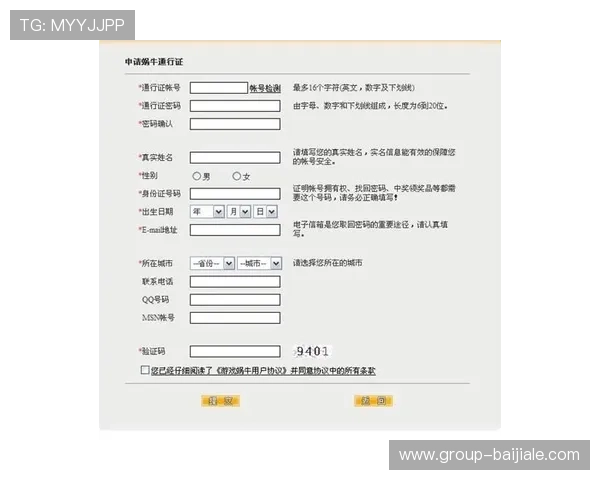Click the 帐号检测 account check link
Screen dimensions: 600x480
(265, 88)
